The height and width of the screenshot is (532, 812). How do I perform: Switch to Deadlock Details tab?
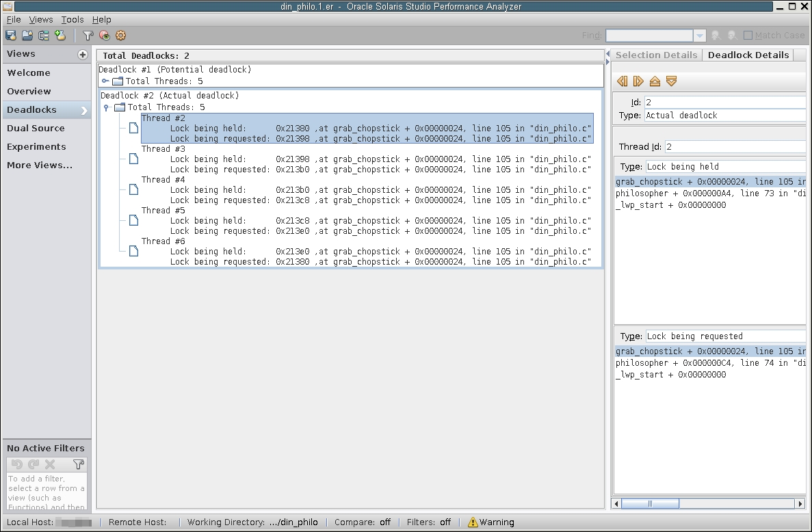click(748, 55)
